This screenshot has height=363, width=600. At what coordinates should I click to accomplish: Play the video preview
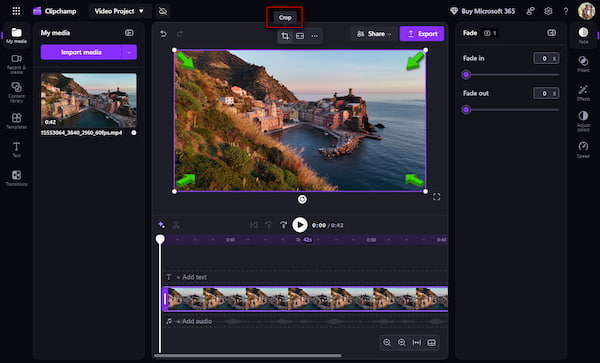click(300, 225)
